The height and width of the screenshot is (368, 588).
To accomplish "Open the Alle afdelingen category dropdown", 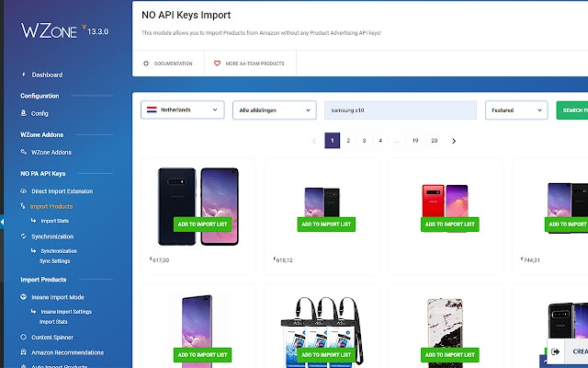I will click(275, 110).
